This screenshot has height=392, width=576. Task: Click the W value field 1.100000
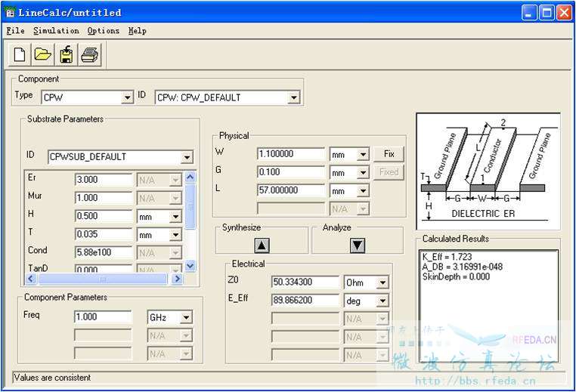pos(291,154)
